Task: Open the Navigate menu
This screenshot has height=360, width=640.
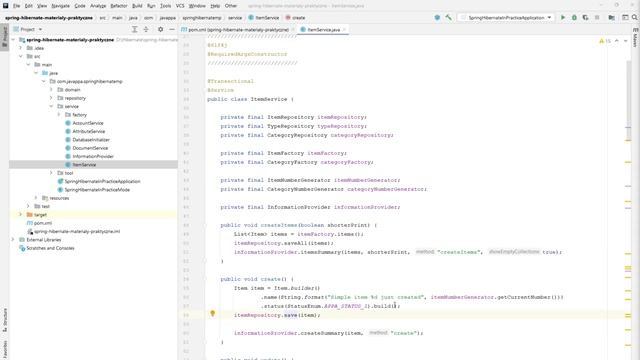Action: 60,6
